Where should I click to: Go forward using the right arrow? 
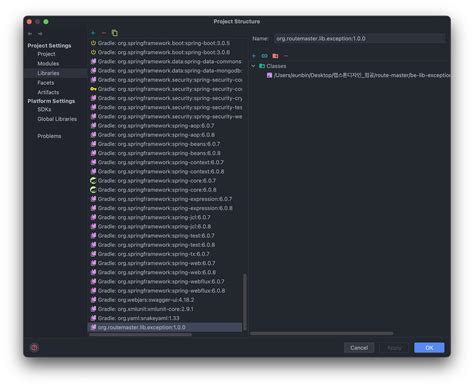click(40, 34)
